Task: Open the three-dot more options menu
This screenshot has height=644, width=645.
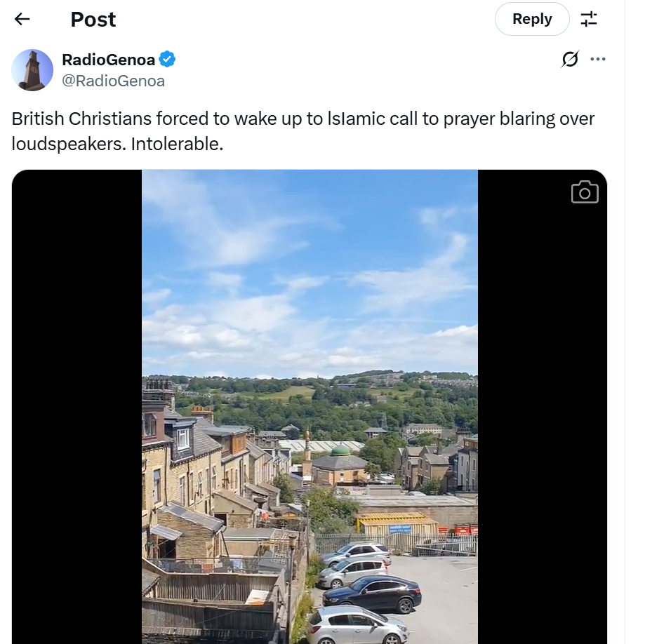Action: 598,60
